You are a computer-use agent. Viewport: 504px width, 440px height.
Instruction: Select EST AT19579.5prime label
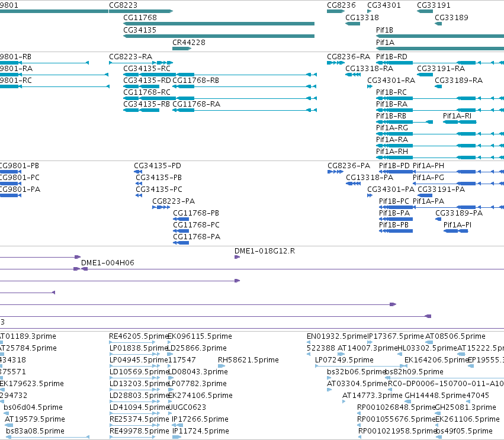(x=35, y=419)
